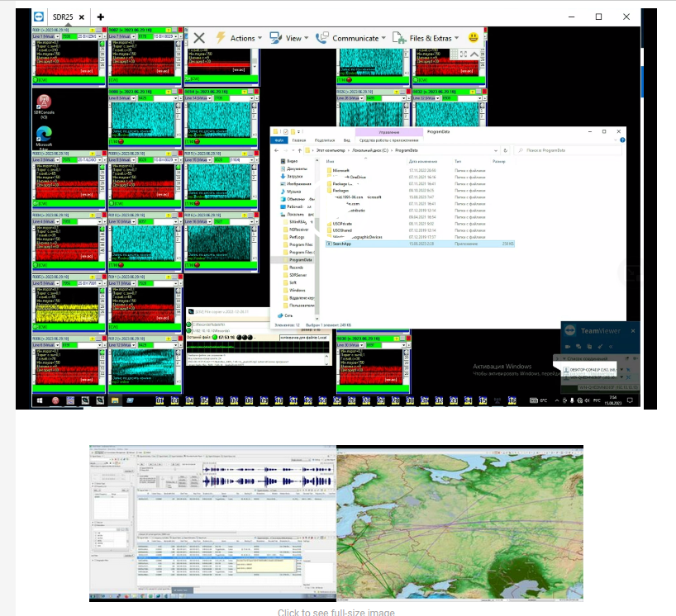Open the audio waveform screenshot thumbnail

pos(212,523)
